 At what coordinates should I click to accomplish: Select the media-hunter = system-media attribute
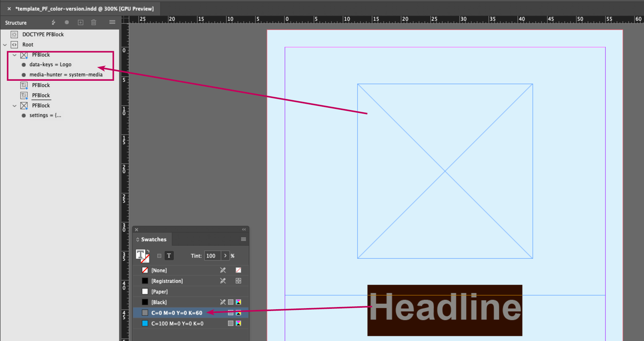click(x=66, y=75)
